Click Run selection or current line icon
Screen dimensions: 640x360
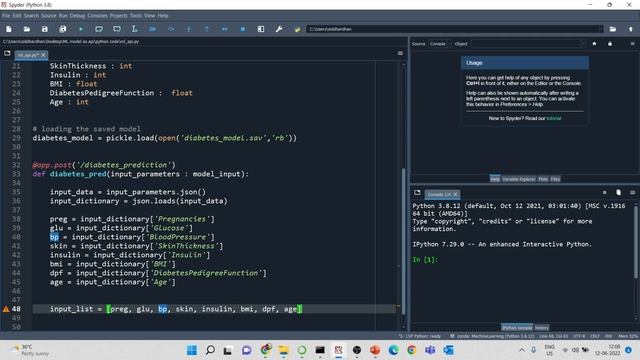(x=134, y=29)
